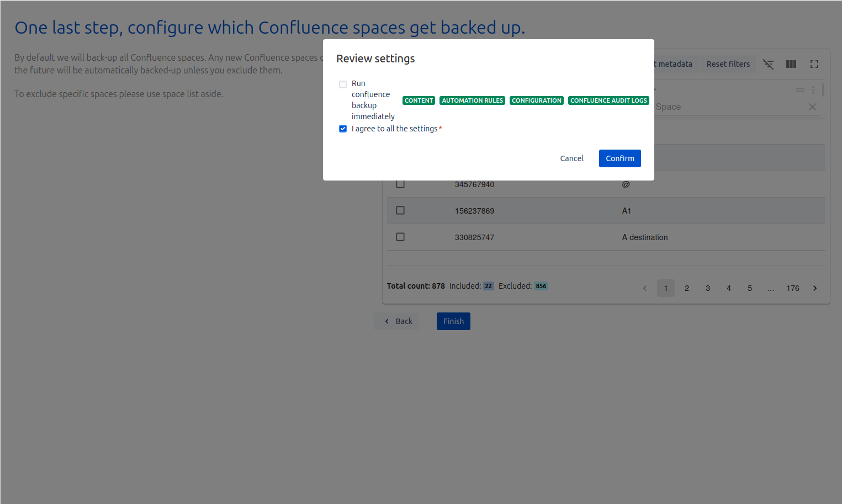
Task: Switch to page 3 of the table
Action: coord(708,288)
